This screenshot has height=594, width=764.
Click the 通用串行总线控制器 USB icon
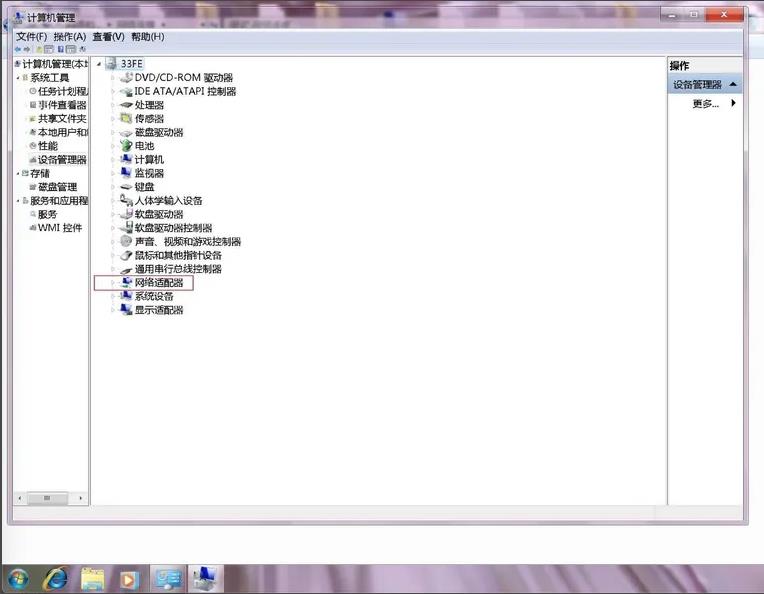pos(126,268)
